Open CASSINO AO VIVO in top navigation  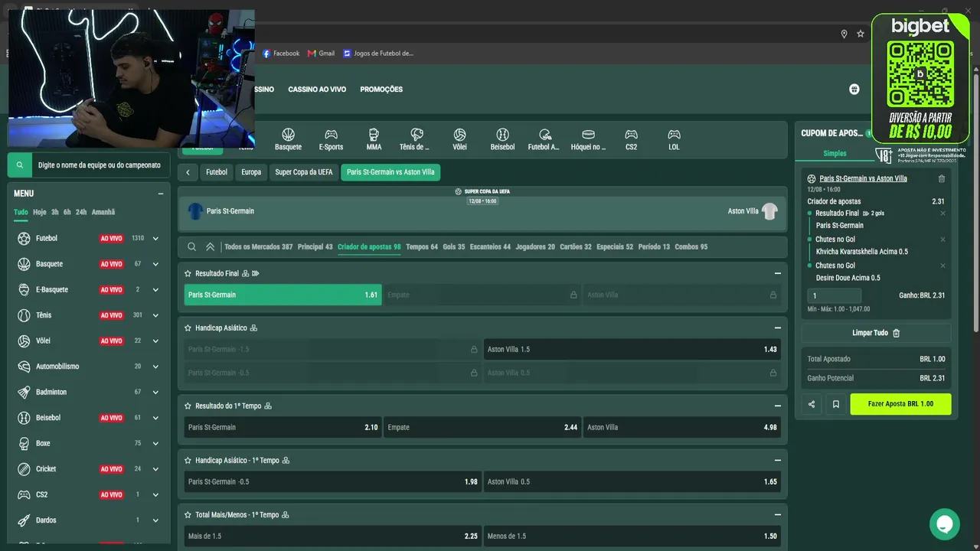coord(317,90)
